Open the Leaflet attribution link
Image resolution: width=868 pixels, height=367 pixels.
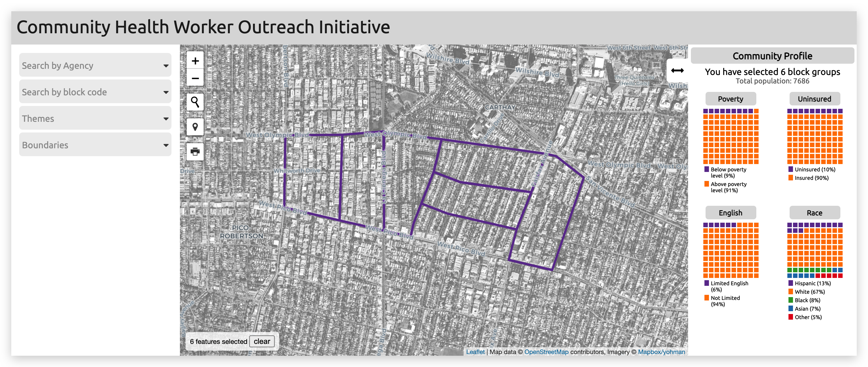pos(475,352)
